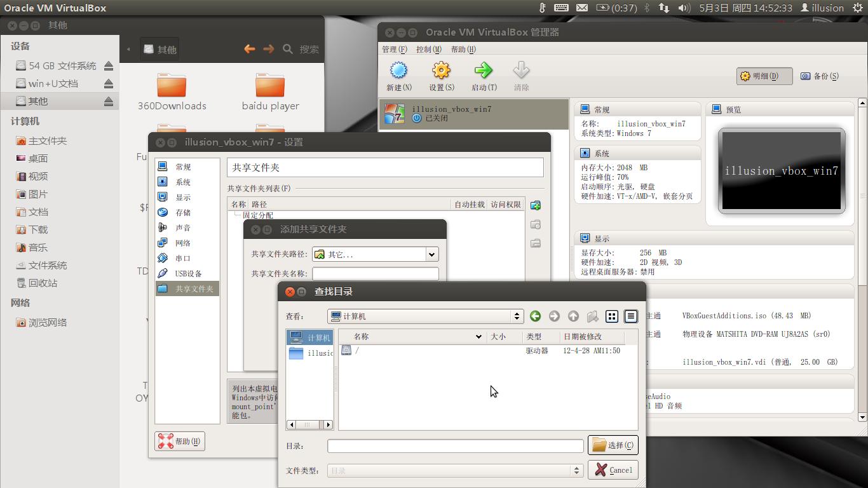Screen dimensions: 868x488
Task: Click the file manager 搜索 magnifier
Action: click(288, 49)
